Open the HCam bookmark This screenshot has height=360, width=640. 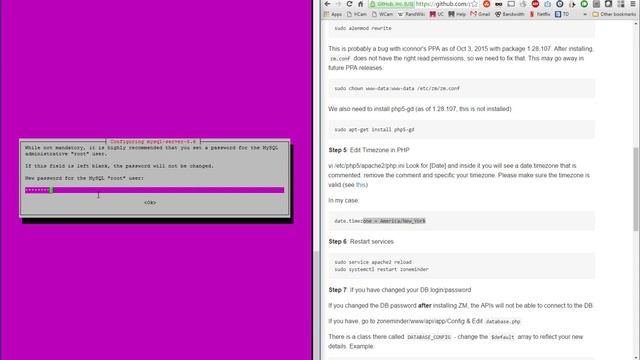point(357,14)
